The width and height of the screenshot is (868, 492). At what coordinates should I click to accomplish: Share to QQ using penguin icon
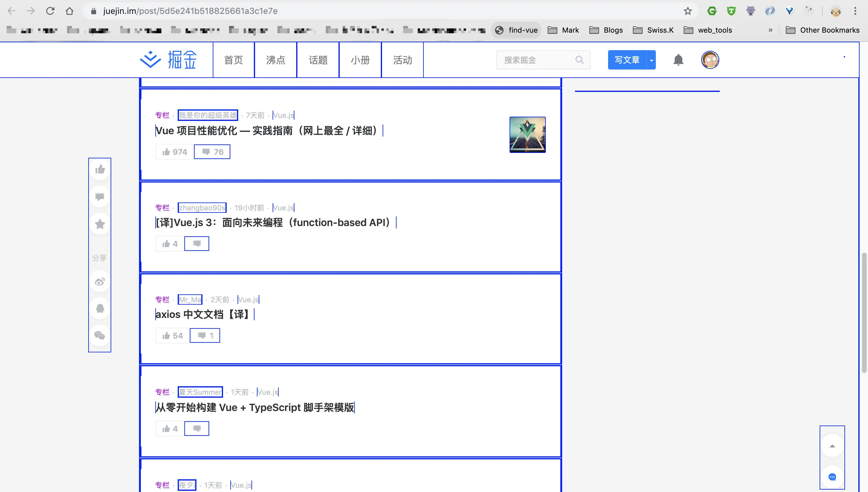click(x=100, y=308)
